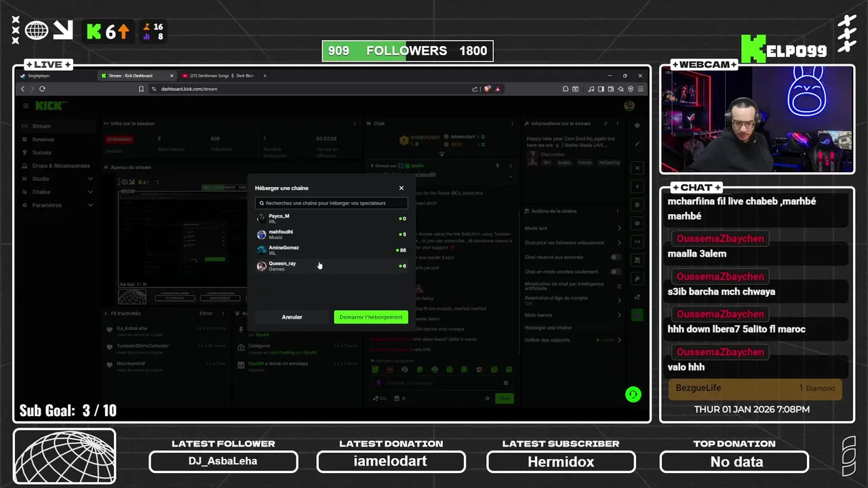Expand the Chaîne sidebar section
The width and height of the screenshot is (868, 488).
[x=58, y=192]
